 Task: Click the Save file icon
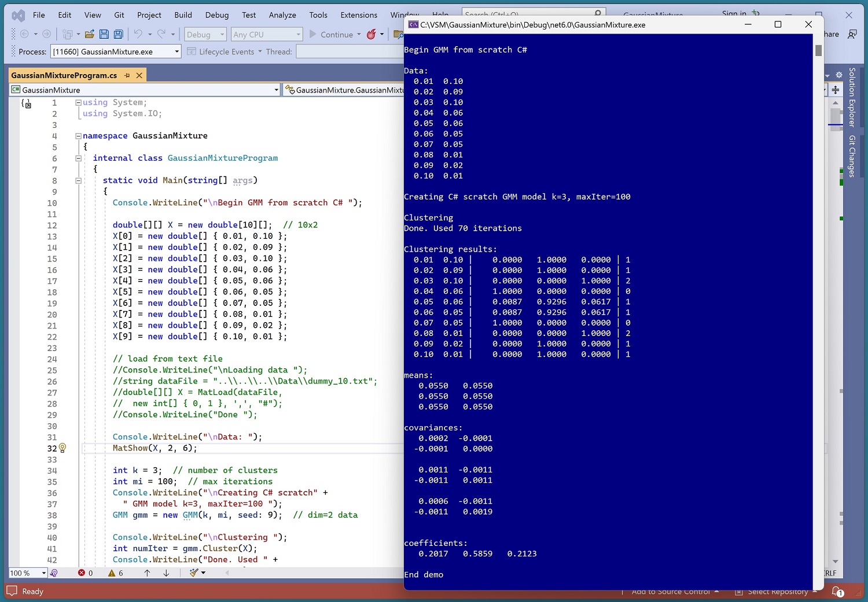(104, 35)
